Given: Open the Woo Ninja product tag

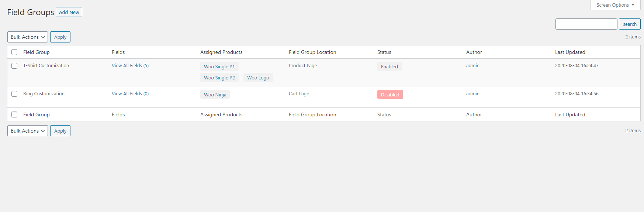Looking at the screenshot, I should (215, 95).
